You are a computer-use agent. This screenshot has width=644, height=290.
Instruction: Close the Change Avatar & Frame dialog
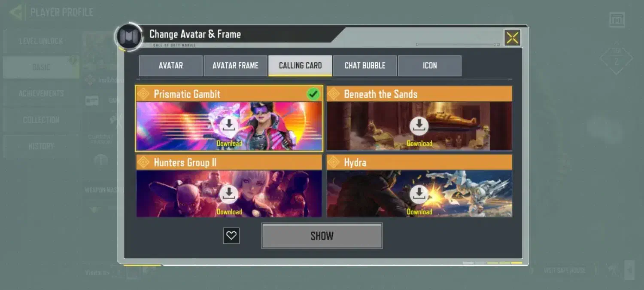click(x=512, y=38)
